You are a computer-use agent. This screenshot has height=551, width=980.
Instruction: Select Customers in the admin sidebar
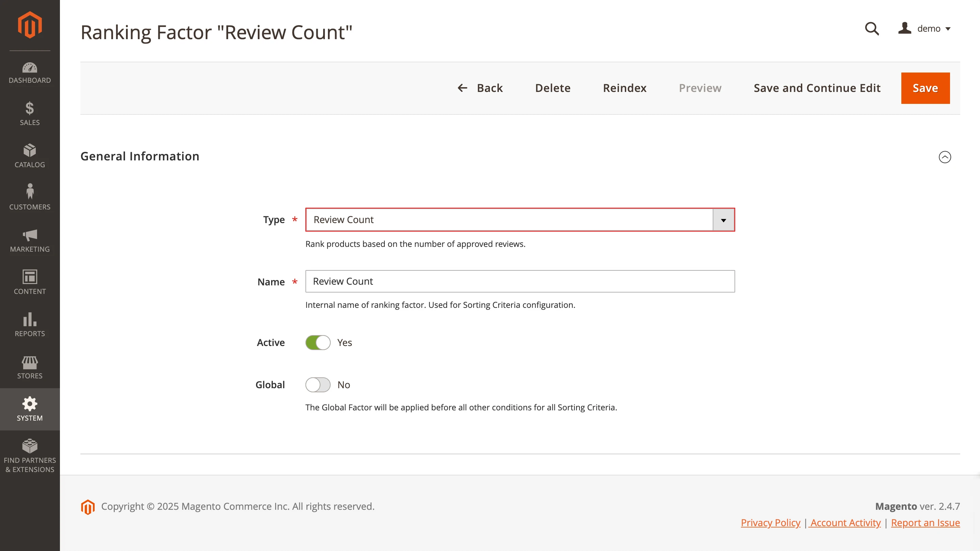tap(30, 198)
